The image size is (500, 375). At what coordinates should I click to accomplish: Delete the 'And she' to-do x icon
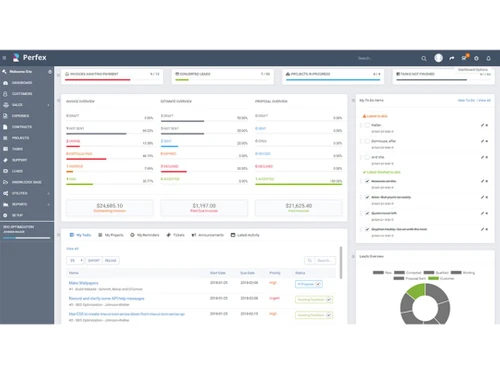tap(487, 157)
